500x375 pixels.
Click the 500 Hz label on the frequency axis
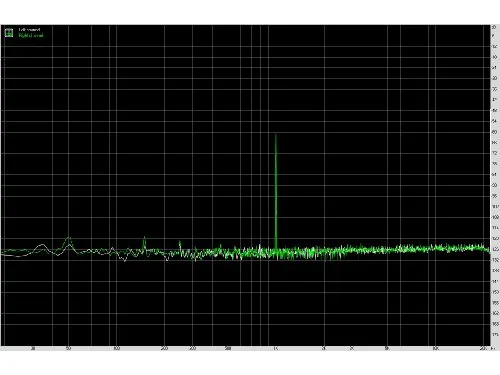point(228,349)
